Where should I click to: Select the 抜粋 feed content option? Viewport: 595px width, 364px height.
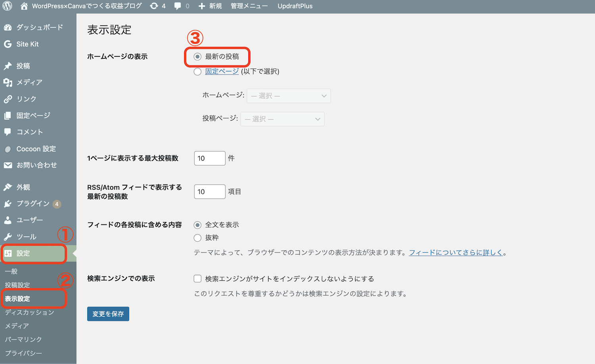point(198,238)
